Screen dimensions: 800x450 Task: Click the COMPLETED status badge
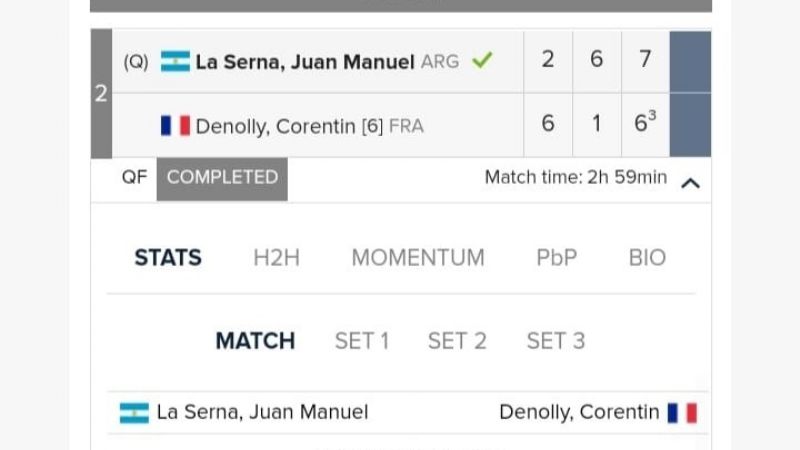222,178
